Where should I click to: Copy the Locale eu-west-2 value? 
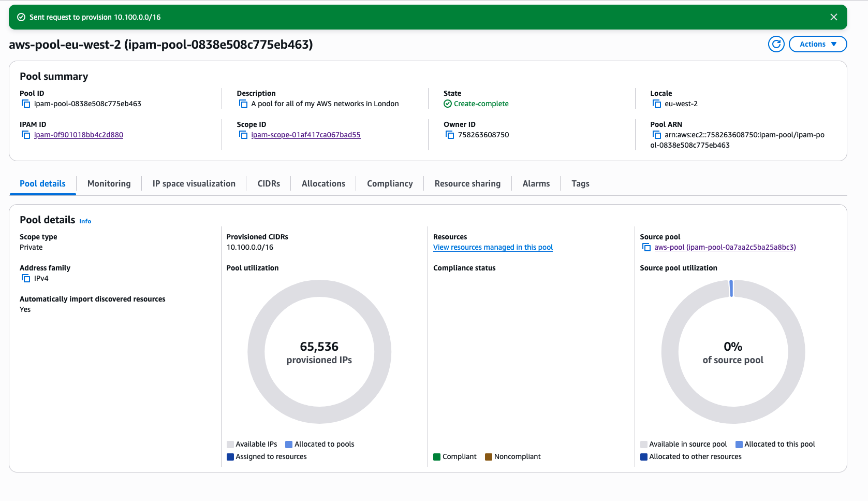pyautogui.click(x=657, y=104)
